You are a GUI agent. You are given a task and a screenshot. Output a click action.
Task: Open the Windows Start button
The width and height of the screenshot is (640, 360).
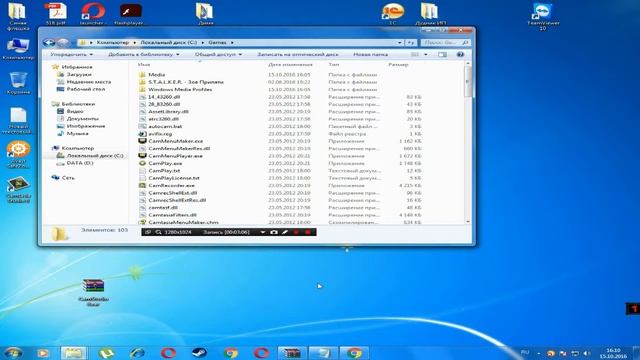(x=13, y=353)
